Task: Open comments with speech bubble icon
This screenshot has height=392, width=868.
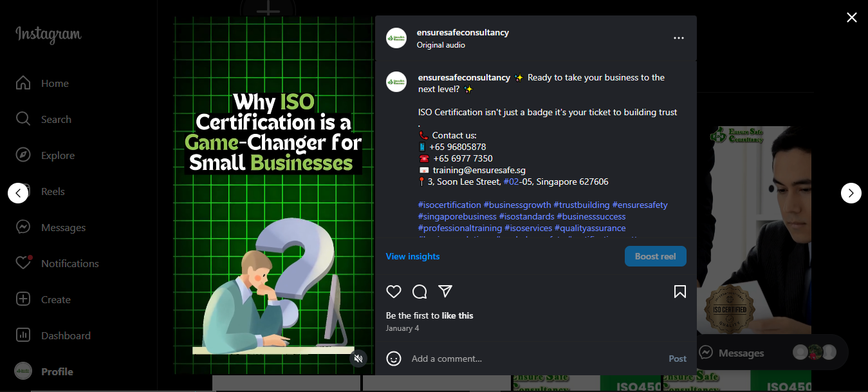Action: (x=420, y=292)
